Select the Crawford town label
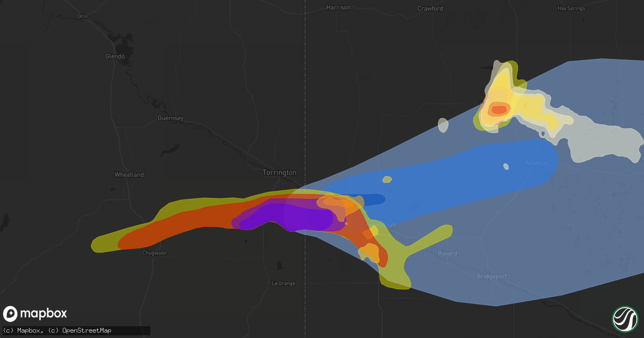Screen dimensions: 644x338 coord(430,9)
